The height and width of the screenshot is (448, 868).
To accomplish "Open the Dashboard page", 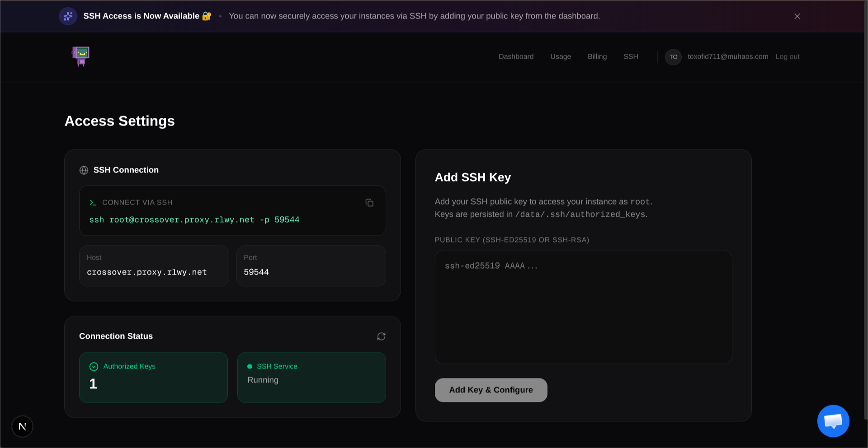I will tap(516, 56).
